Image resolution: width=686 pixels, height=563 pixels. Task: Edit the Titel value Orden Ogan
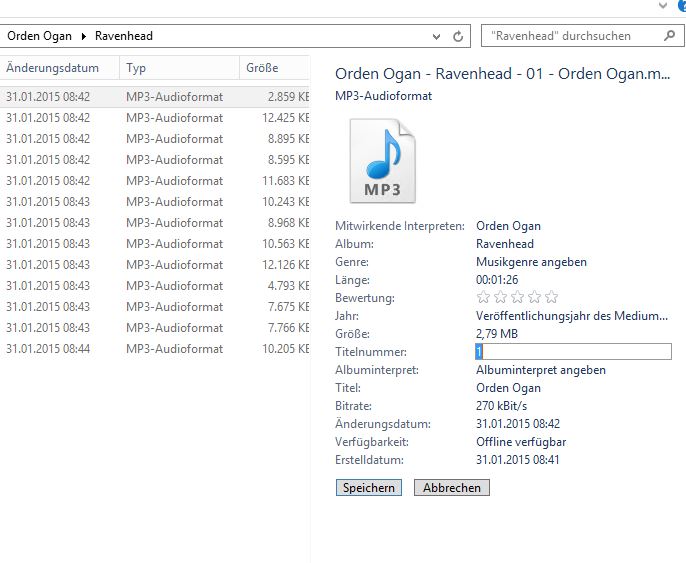coord(508,388)
